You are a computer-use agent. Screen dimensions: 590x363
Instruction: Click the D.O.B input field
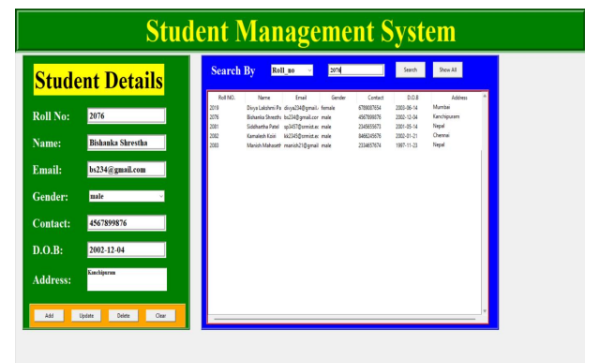[126, 250]
